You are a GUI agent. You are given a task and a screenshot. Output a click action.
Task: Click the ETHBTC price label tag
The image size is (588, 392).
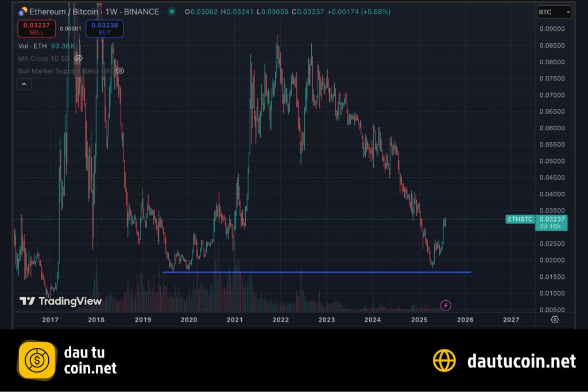520,219
